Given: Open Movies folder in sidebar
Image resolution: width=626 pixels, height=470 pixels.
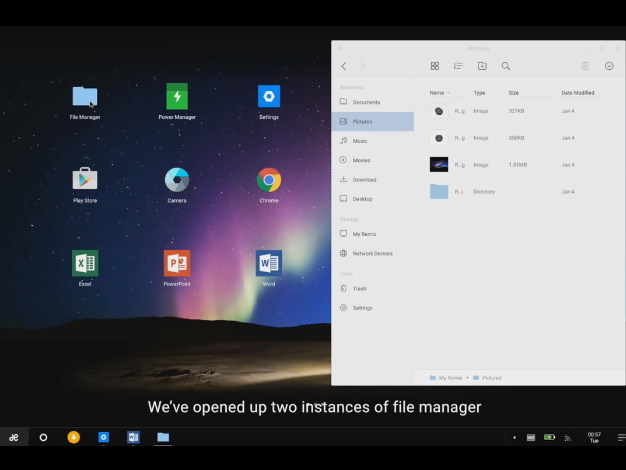Looking at the screenshot, I should (372, 160).
